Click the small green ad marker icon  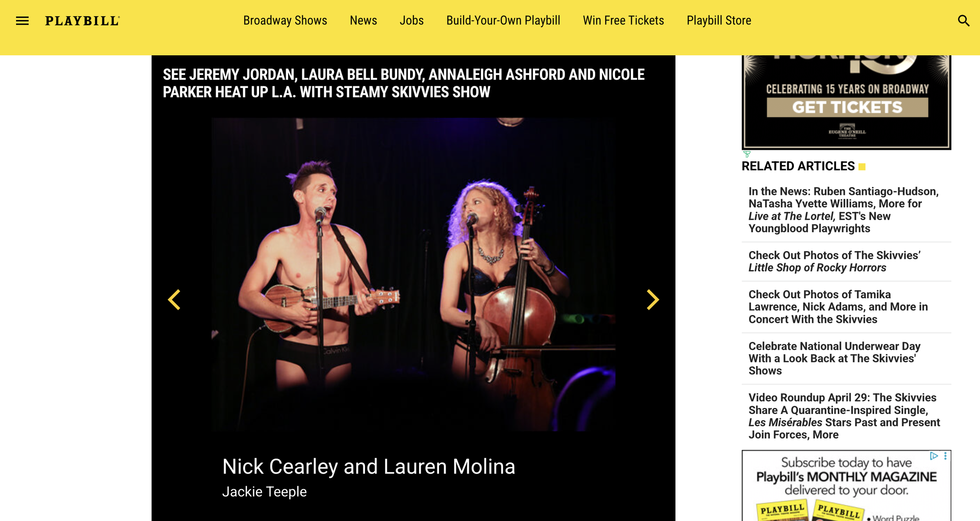[x=746, y=154]
